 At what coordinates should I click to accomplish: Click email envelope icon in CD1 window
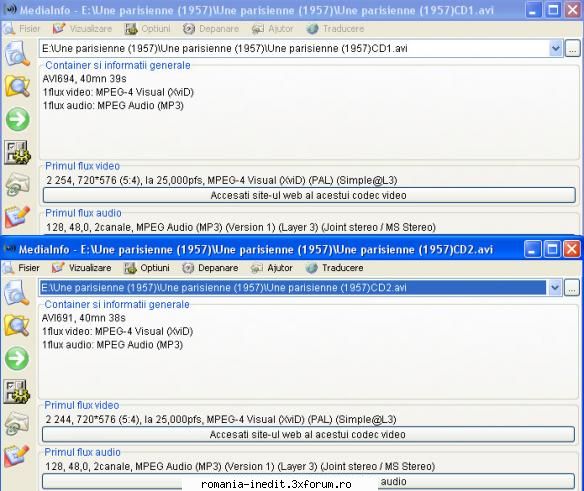click(x=17, y=185)
